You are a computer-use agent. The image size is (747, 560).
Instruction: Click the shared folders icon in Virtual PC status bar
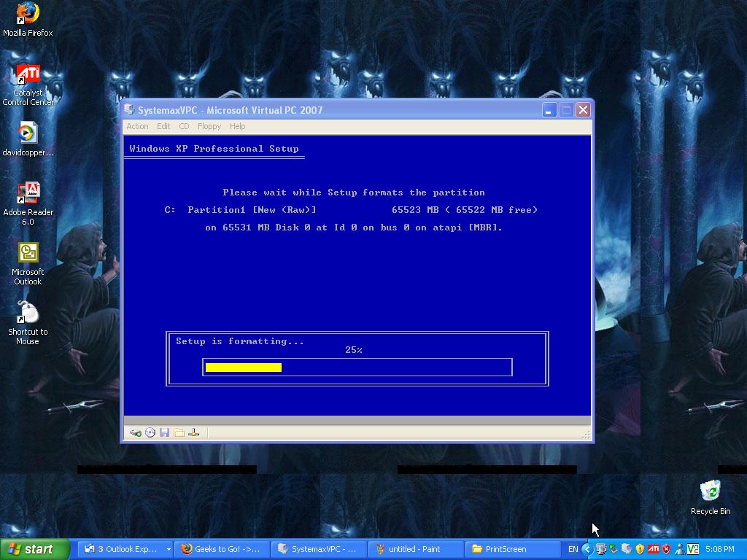[x=179, y=432]
